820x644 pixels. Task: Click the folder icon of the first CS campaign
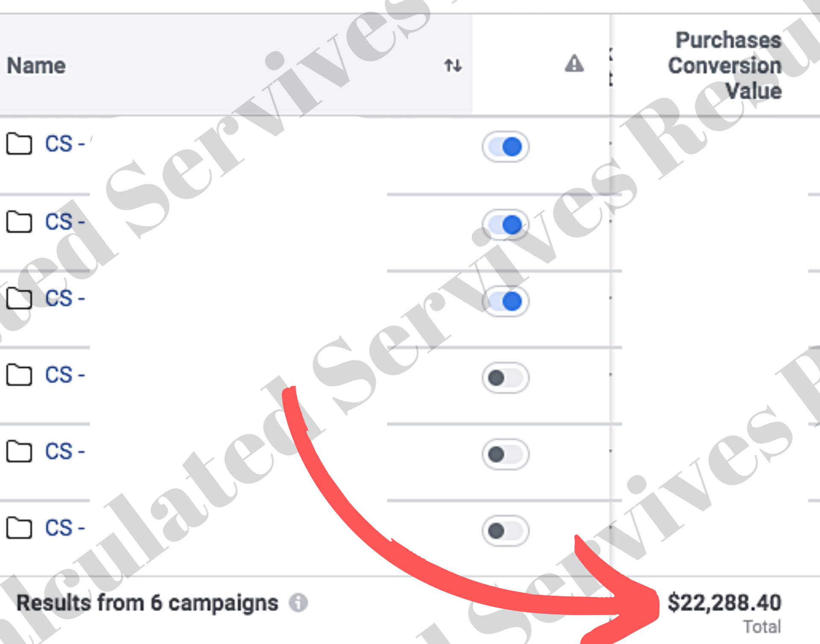(x=19, y=143)
